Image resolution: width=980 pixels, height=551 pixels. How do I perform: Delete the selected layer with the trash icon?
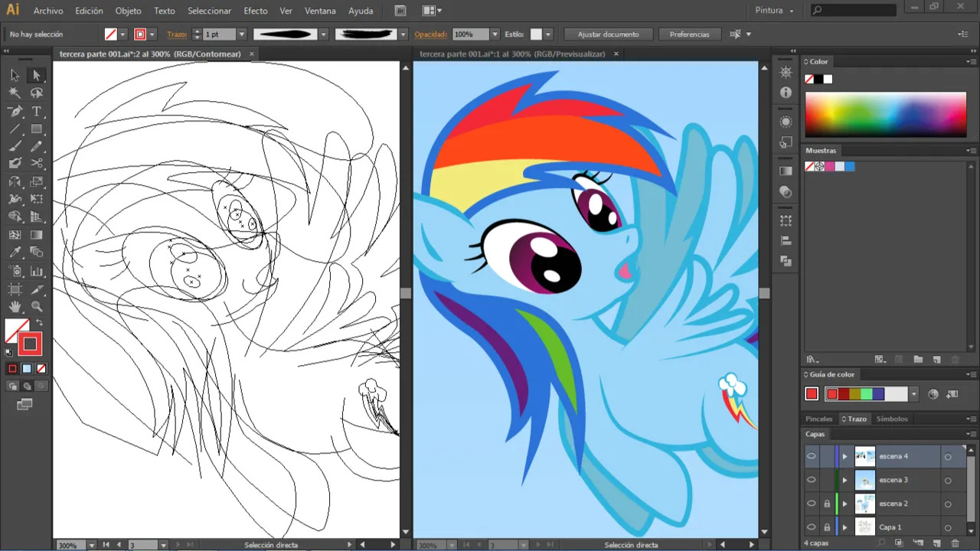pos(955,543)
